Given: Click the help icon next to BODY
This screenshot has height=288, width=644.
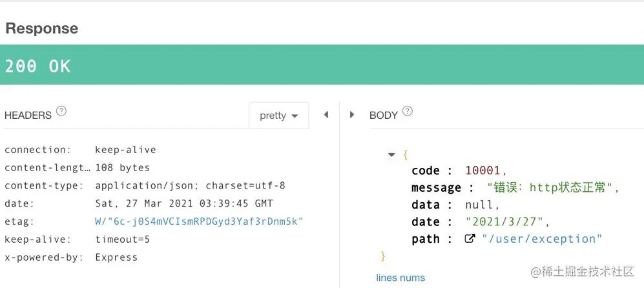Looking at the screenshot, I should [x=408, y=111].
